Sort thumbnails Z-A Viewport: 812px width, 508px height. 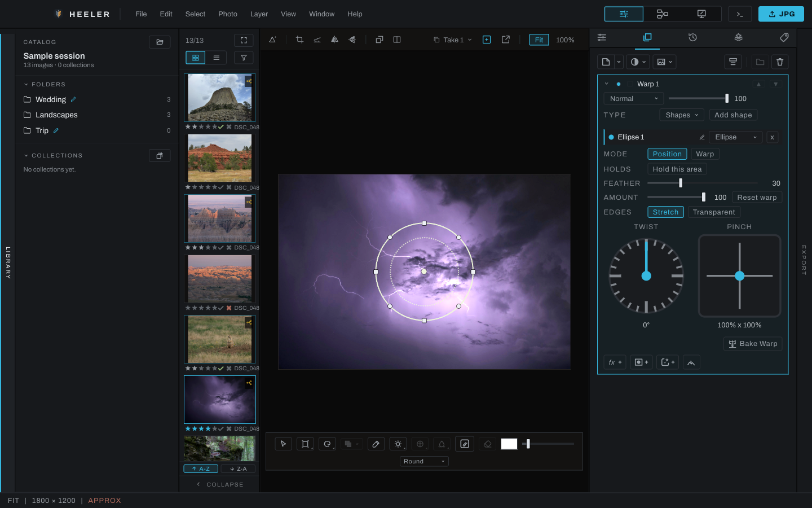[x=238, y=468]
